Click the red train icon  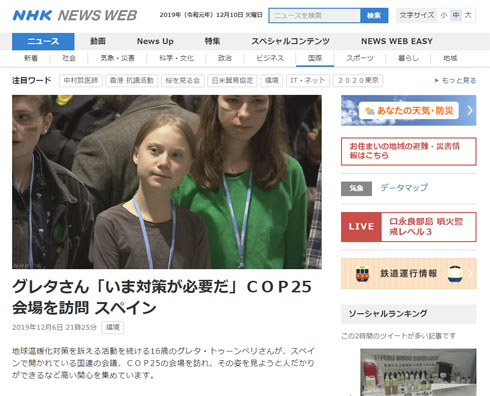coord(362,274)
